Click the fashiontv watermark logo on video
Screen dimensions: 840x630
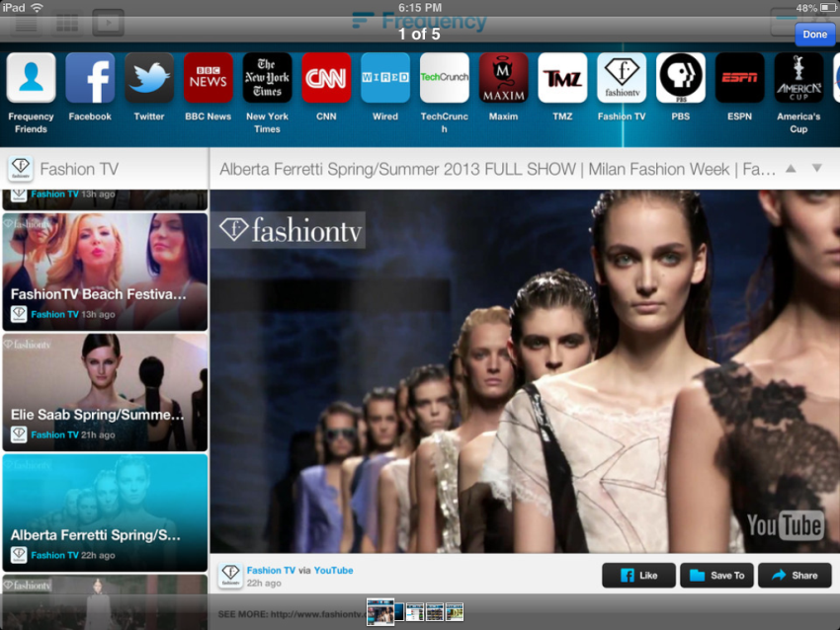click(x=291, y=230)
